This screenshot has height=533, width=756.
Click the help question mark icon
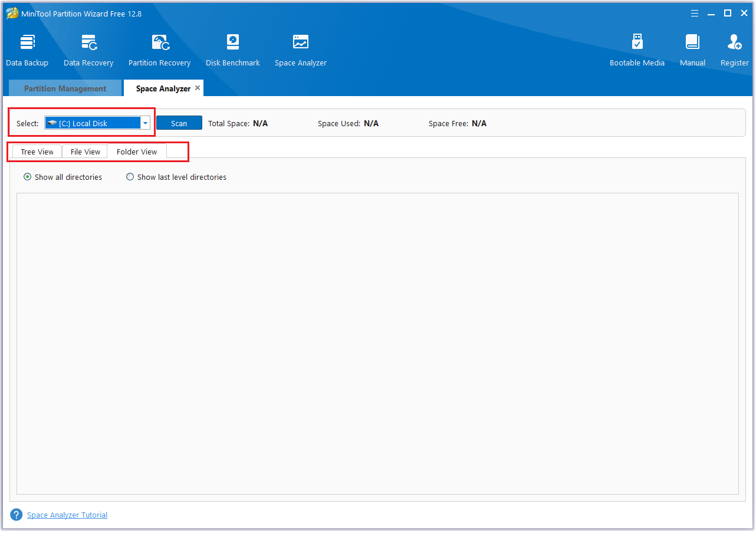(x=17, y=515)
